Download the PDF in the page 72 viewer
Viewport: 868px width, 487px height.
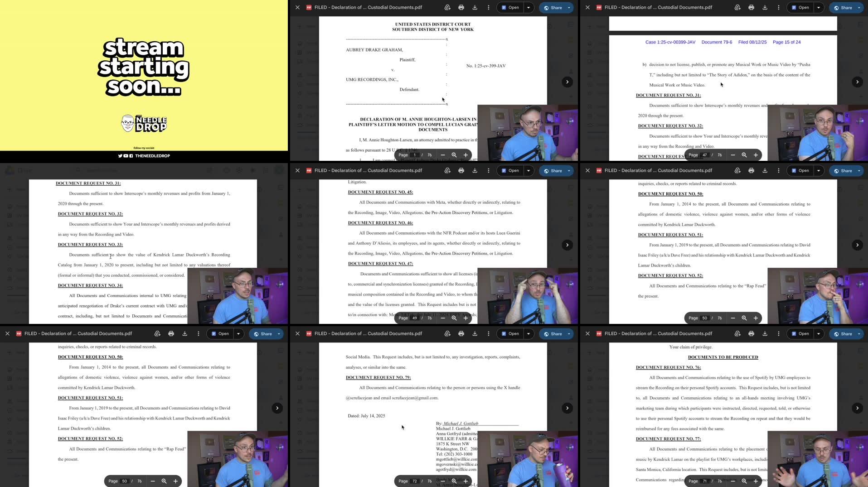(475, 334)
